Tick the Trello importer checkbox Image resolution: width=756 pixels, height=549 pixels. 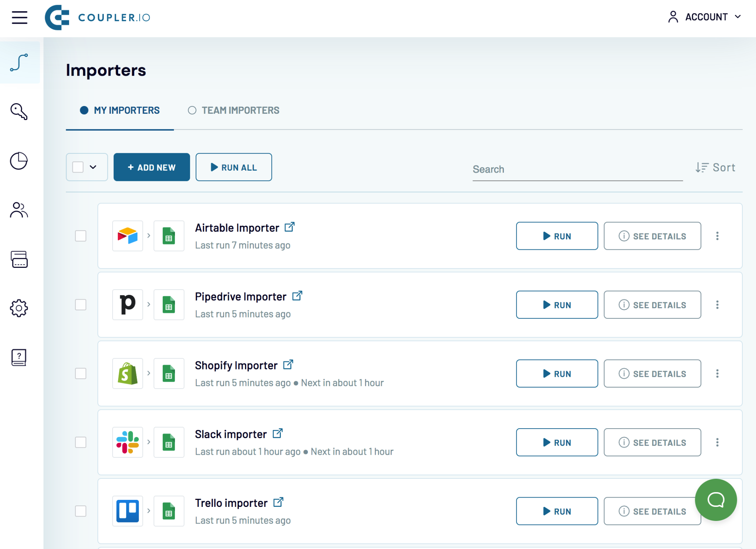click(80, 511)
